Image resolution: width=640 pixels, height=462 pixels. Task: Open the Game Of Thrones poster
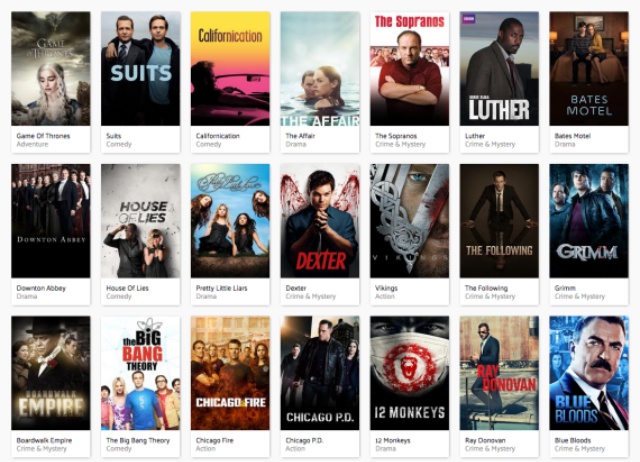51,69
